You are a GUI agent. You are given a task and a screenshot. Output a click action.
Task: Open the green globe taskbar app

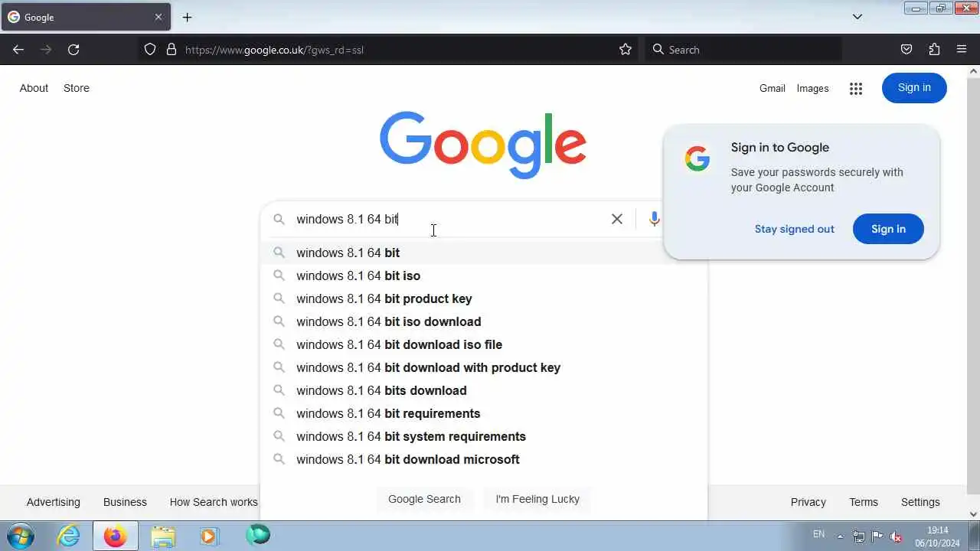coord(257,535)
